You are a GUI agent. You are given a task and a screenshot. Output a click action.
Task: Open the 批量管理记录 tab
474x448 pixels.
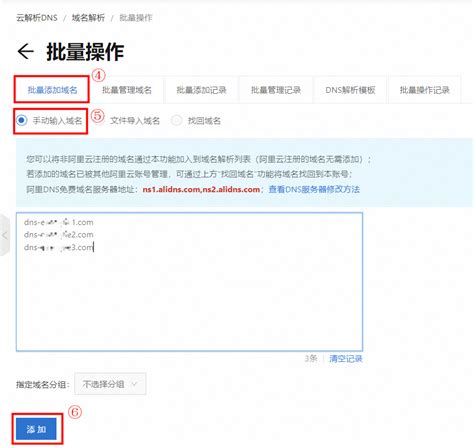coord(276,90)
